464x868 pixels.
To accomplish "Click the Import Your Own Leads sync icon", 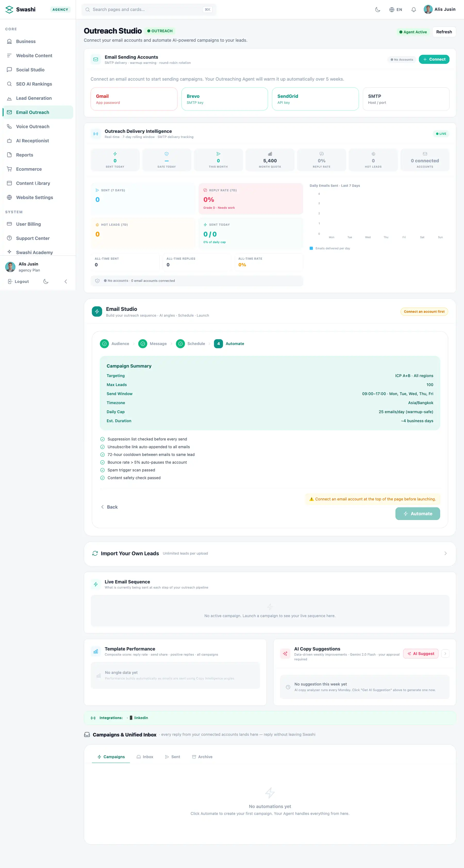I will tap(95, 553).
